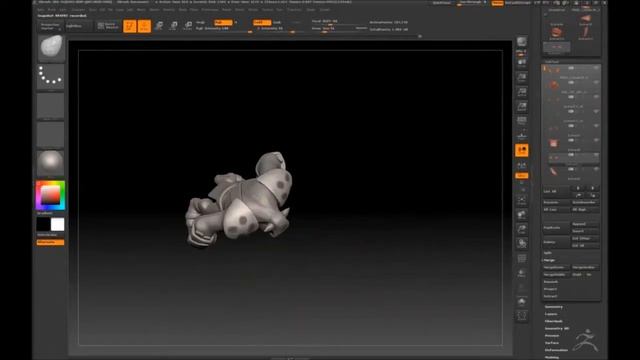
Task: Enable Zsub sculpt mode
Action: click(278, 22)
